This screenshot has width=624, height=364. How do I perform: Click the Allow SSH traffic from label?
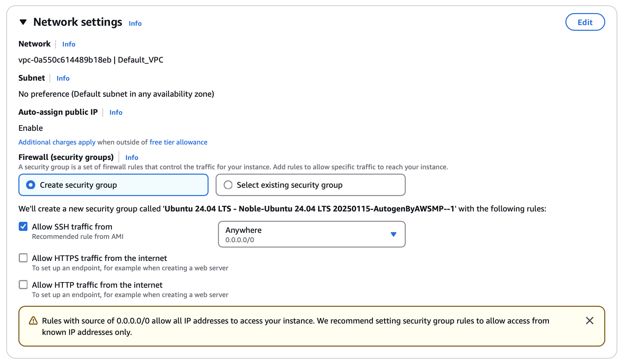point(72,227)
